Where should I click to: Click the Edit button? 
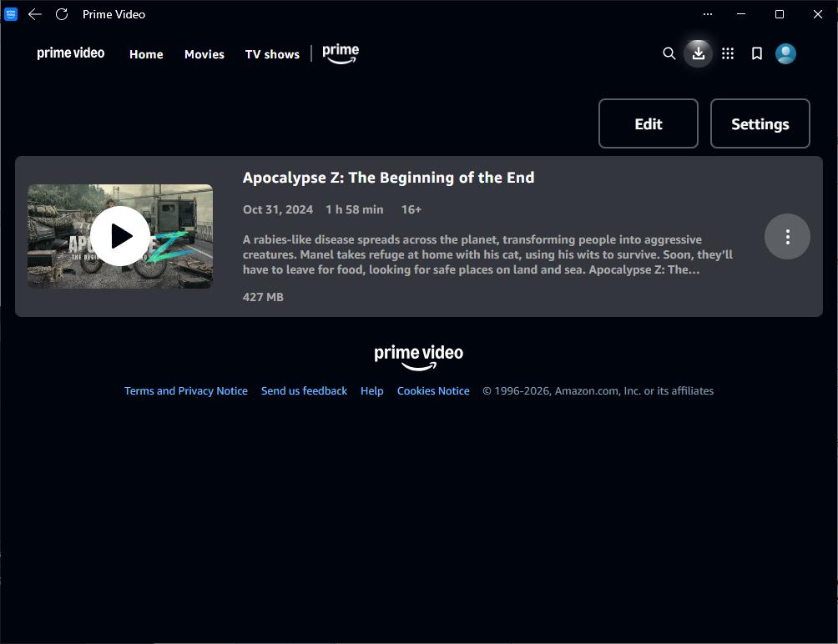coord(649,123)
